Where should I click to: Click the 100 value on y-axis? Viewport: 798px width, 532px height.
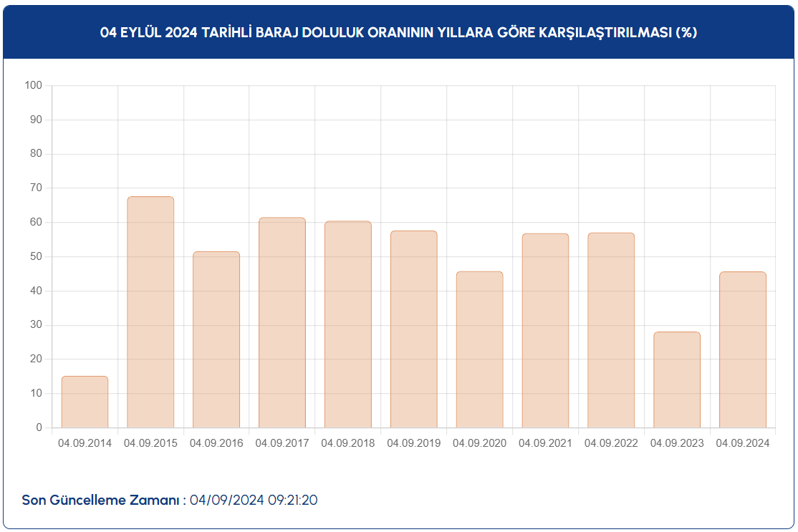pos(34,85)
